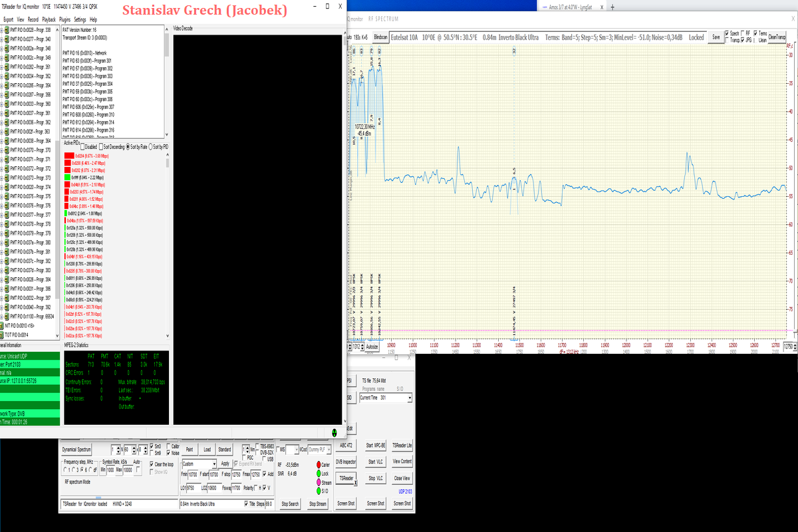The width and height of the screenshot is (798, 532).
Task: Click the green Lock status indicator
Action: coord(318,473)
